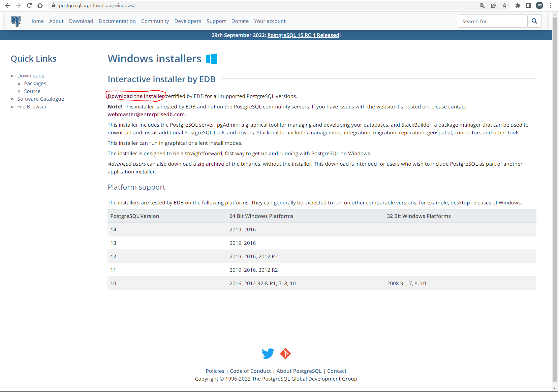This screenshot has height=392, width=558.
Task: Click the PostgreSQL elephant logo
Action: click(x=16, y=21)
